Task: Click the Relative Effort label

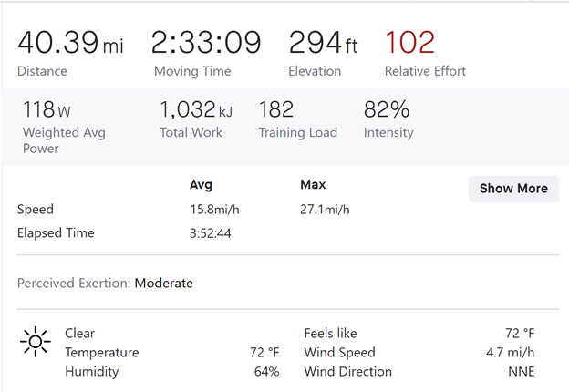Action: tap(424, 71)
